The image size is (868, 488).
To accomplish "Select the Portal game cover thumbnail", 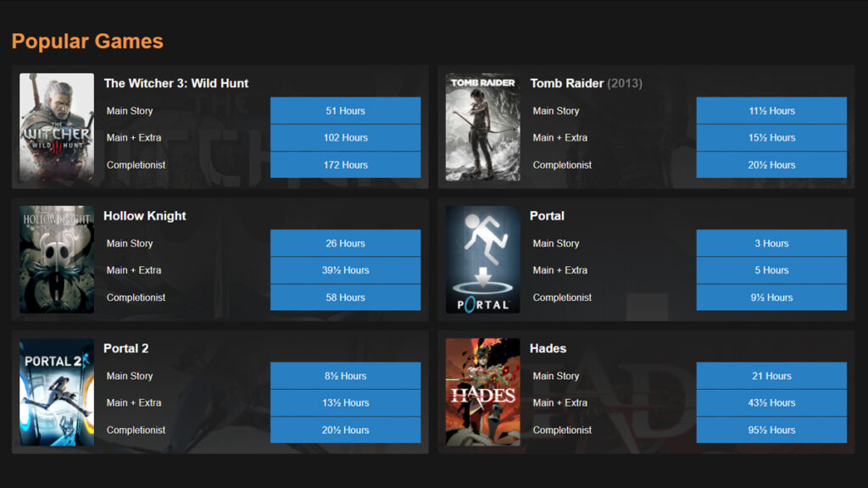I will pyautogui.click(x=482, y=259).
